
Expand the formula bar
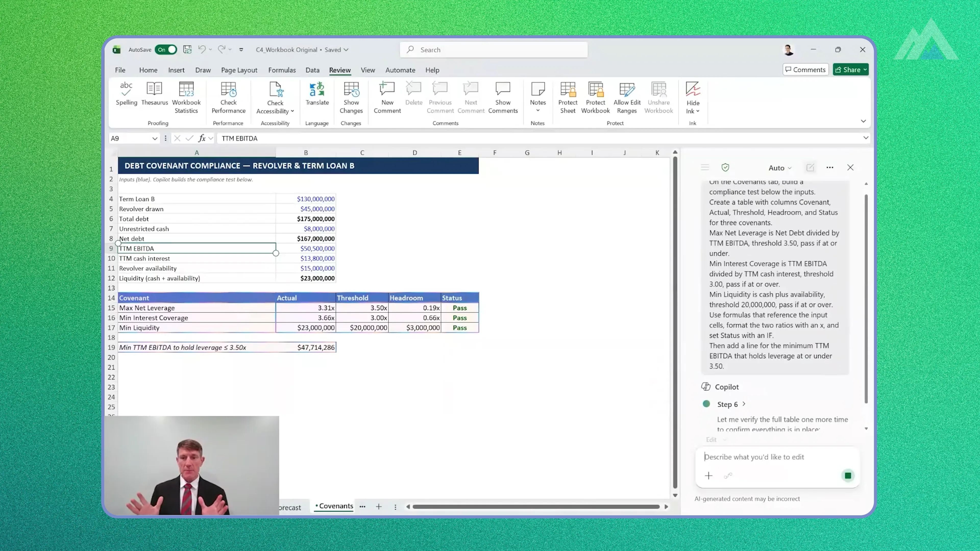coord(865,138)
